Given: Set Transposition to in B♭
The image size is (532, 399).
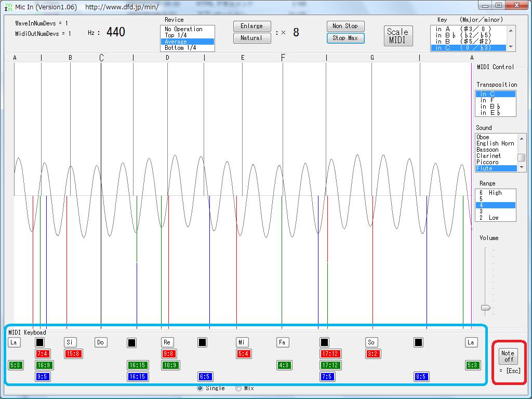Looking at the screenshot, I should click(x=495, y=107).
